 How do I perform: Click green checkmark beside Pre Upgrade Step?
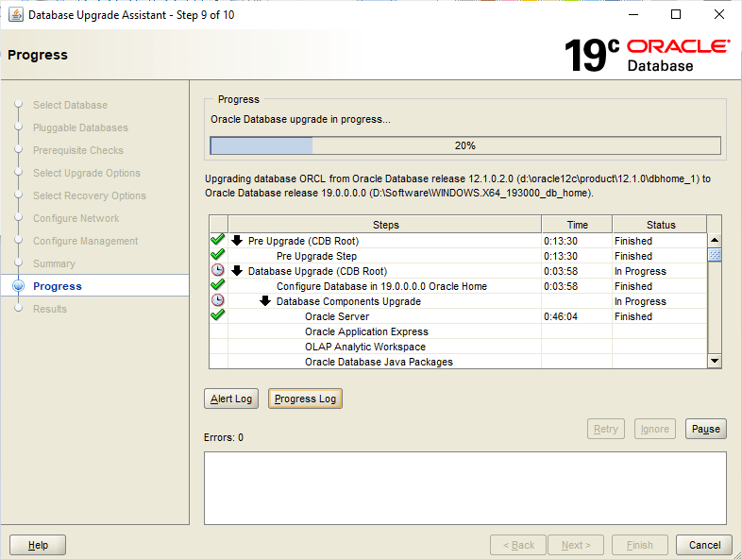point(218,255)
